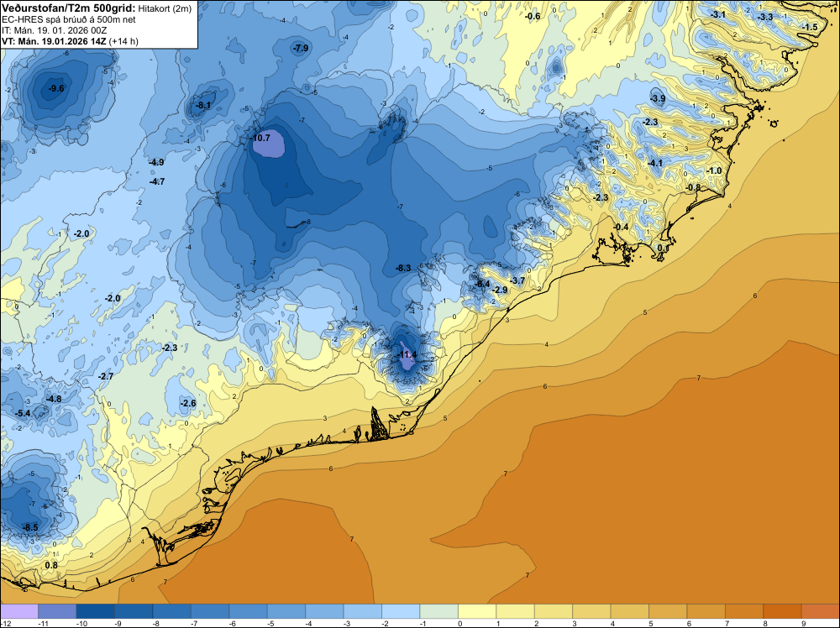Click the -0.4 temperature label

[x=621, y=227]
